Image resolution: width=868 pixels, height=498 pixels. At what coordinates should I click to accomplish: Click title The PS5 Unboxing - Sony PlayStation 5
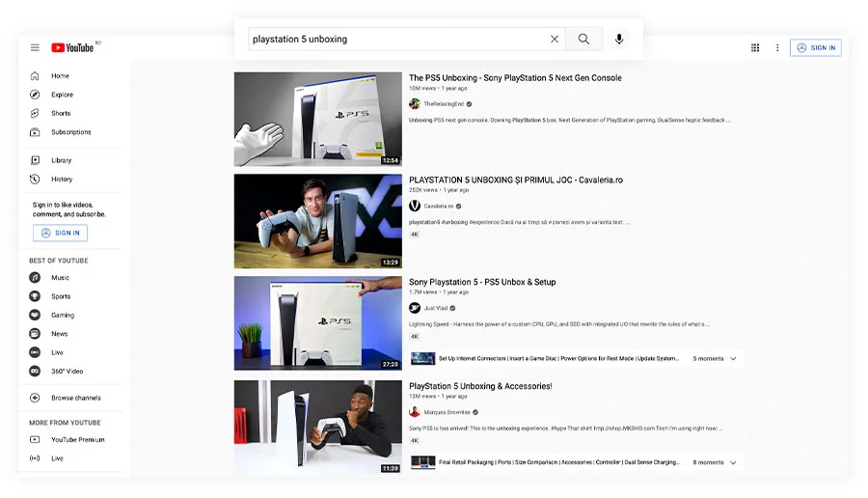(515, 78)
